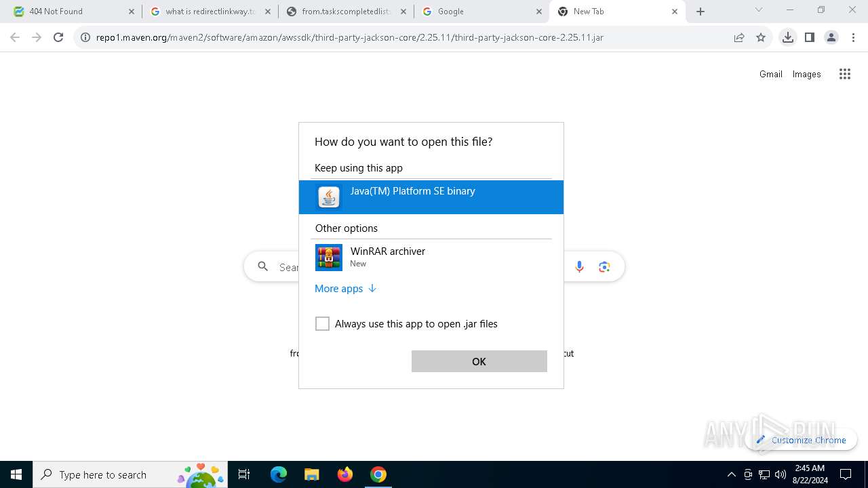This screenshot has width=868, height=488.
Task: Click Customize Chrome button
Action: (801, 440)
